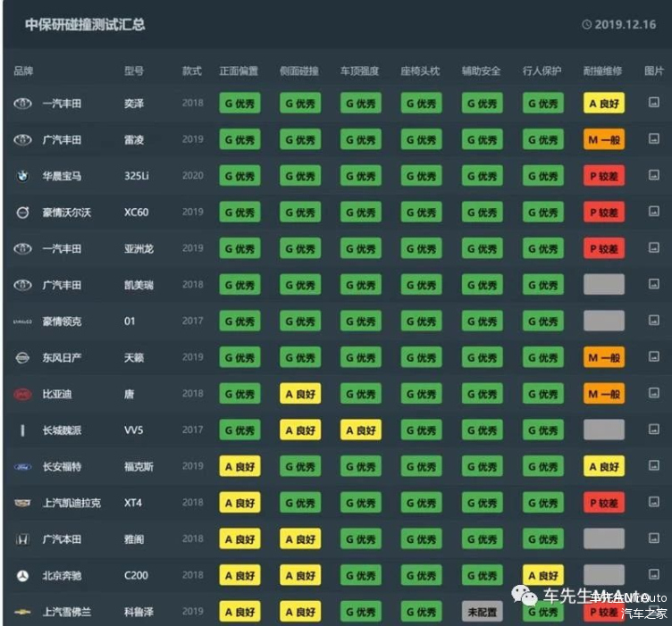
Task: Click the orange M 一般 repair badge for 天籁
Action: coord(604,357)
